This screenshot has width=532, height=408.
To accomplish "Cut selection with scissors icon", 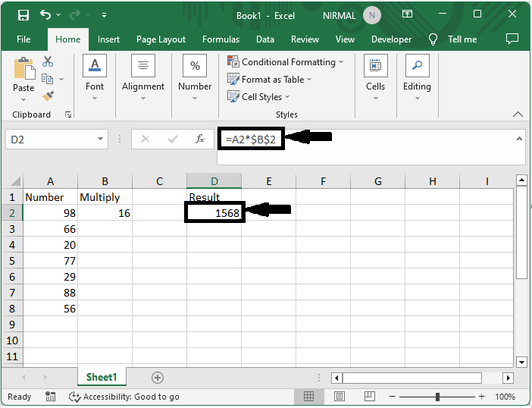I will click(x=48, y=61).
